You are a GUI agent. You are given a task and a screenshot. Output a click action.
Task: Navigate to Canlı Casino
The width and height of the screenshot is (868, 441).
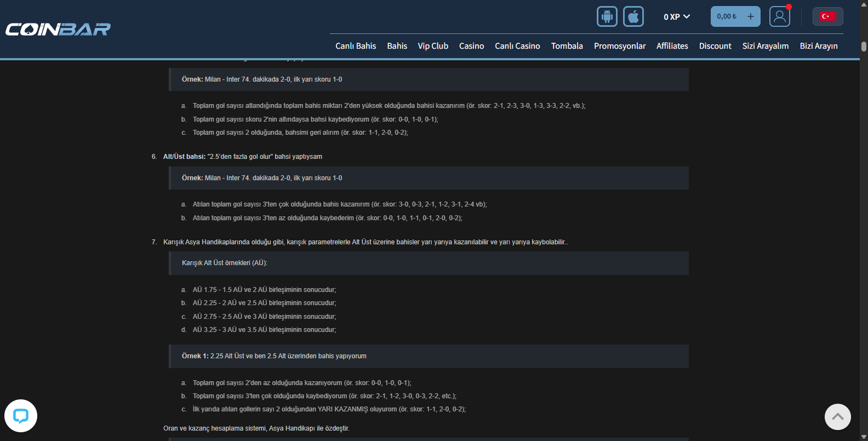pos(517,46)
